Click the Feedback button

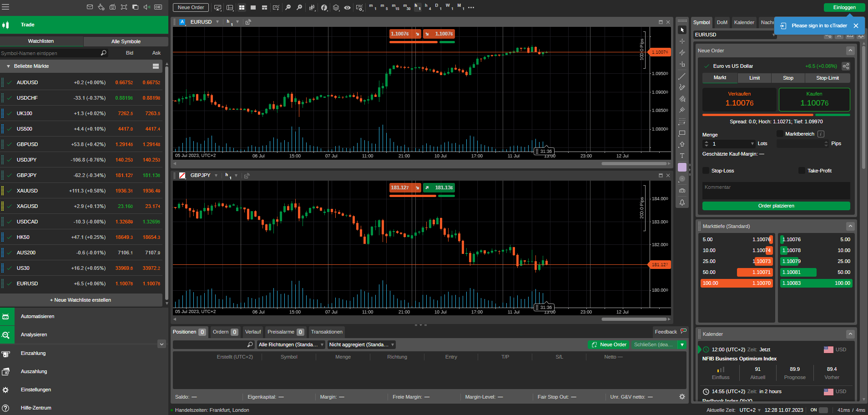[670, 332]
